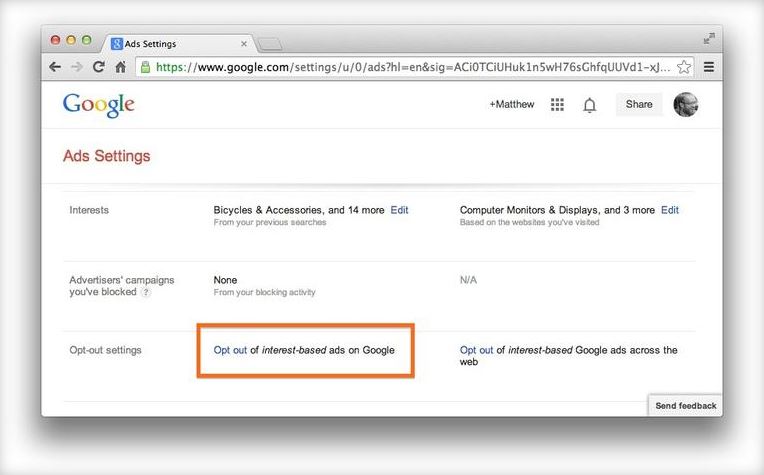The height and width of the screenshot is (475, 764).
Task: Click 'Computer Monitors & Displays, and 3 more' text
Action: 557,210
